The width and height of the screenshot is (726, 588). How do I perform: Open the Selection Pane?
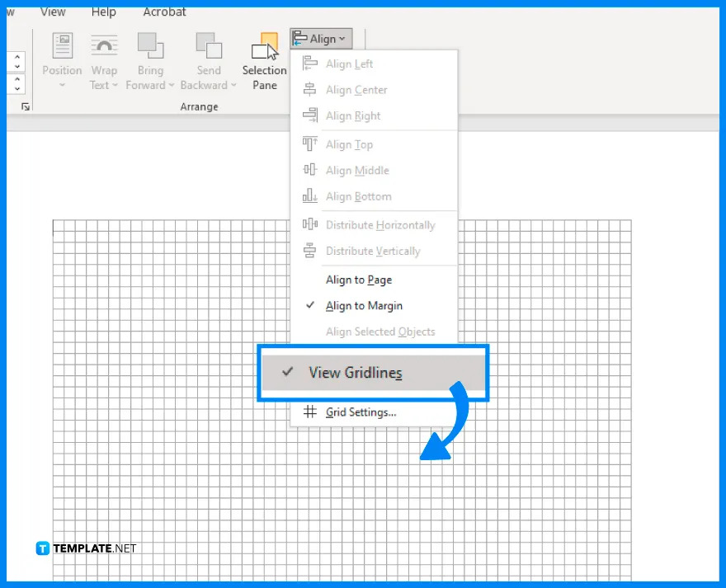coord(263,58)
